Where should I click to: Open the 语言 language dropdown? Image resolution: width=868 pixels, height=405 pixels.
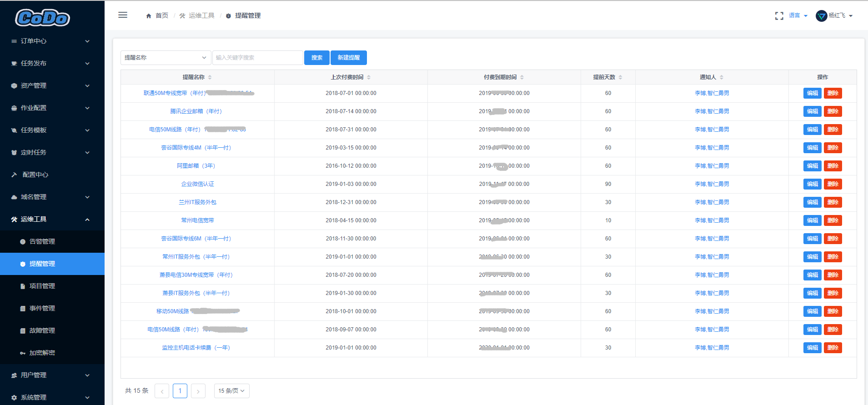[798, 15]
